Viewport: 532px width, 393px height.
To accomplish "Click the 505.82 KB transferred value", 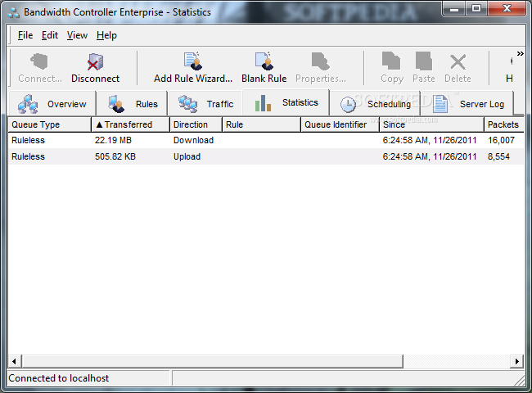I will [x=115, y=156].
